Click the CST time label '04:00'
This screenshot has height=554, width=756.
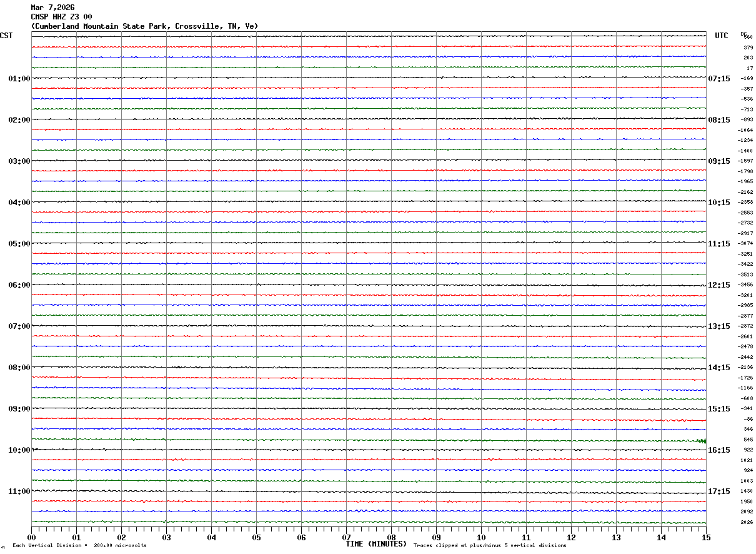[19, 203]
